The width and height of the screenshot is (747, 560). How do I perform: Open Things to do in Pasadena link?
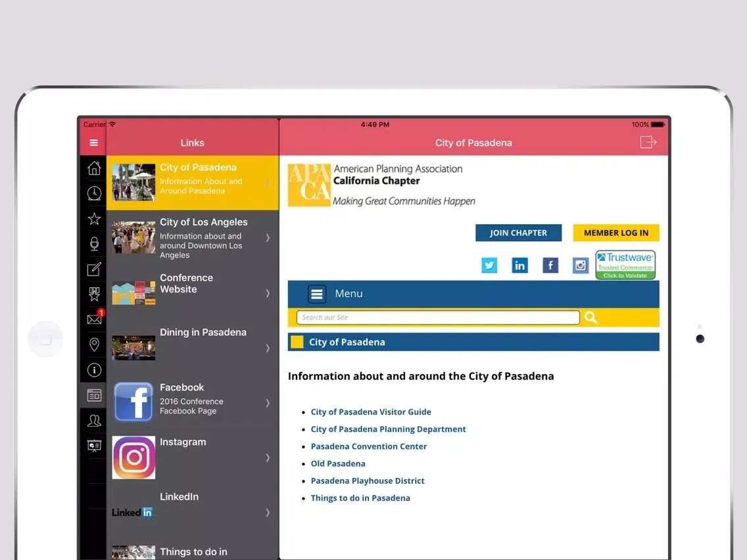pyautogui.click(x=360, y=498)
